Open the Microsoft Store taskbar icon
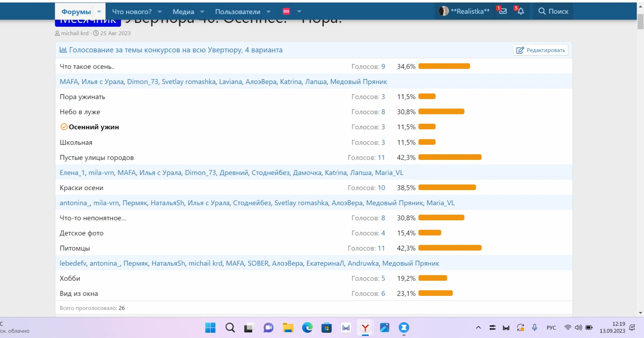The width and height of the screenshot is (644, 338). [x=327, y=328]
